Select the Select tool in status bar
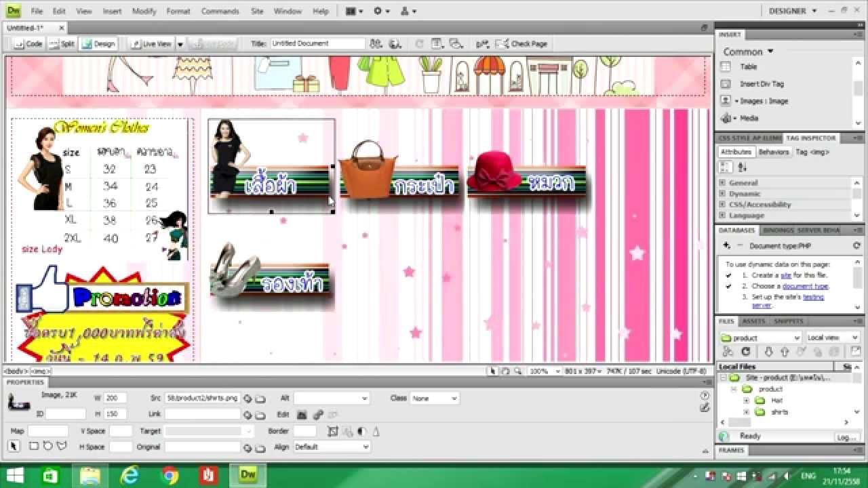This screenshot has width=868, height=488. tap(494, 371)
